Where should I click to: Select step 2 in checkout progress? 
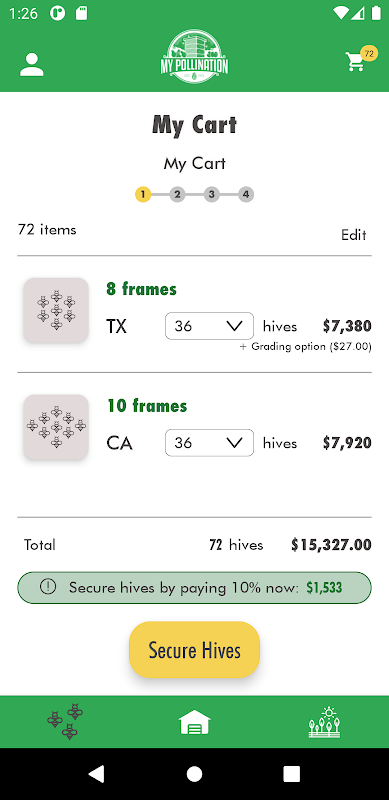[177, 194]
